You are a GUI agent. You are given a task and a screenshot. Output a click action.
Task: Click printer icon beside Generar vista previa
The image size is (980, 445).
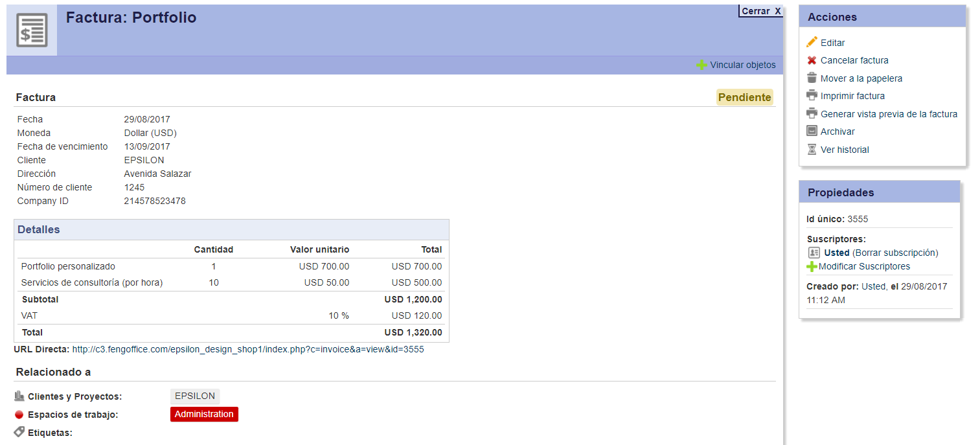point(812,113)
